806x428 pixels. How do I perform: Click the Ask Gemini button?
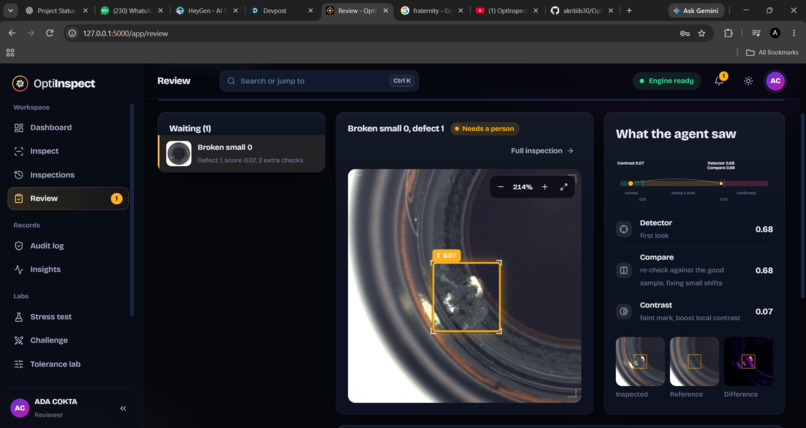tap(696, 10)
